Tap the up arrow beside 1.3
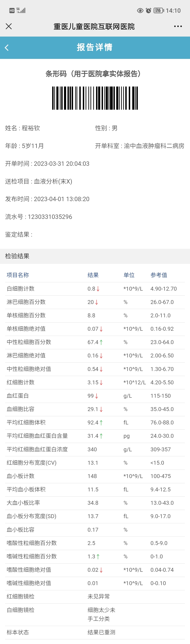190x644 pixels. (x=98, y=556)
